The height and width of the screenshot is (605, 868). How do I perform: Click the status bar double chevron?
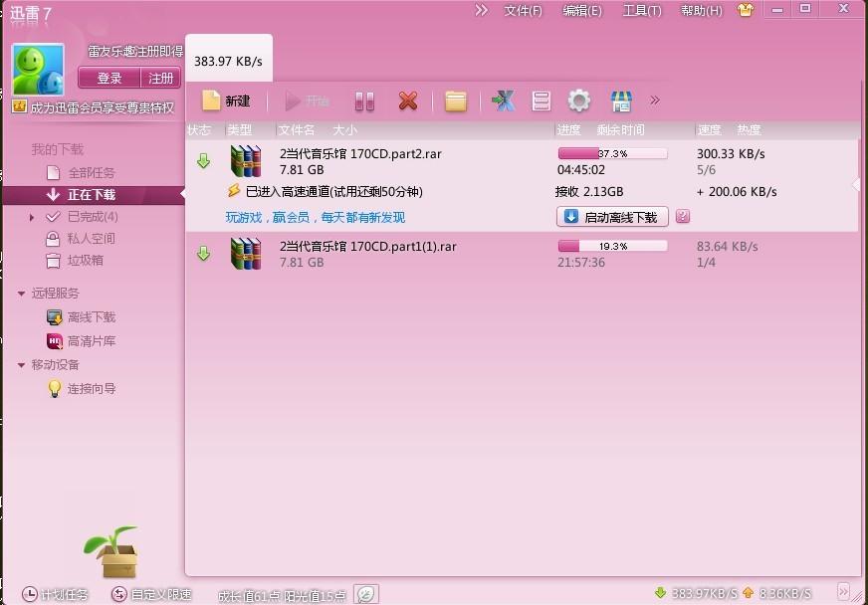click(842, 592)
